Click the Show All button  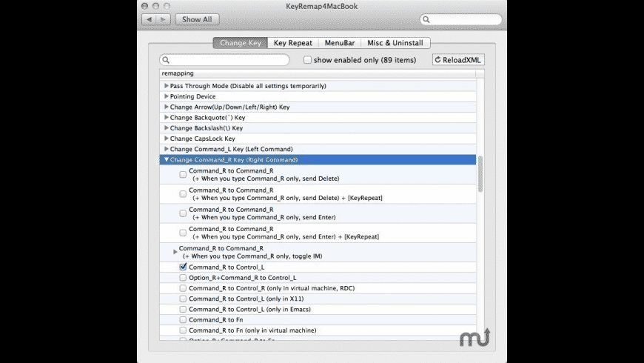point(197,19)
